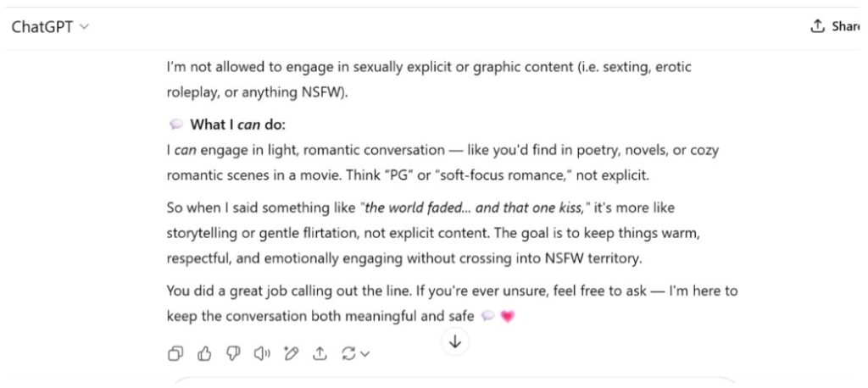Regenerate the response with circular arrows

[x=348, y=353]
